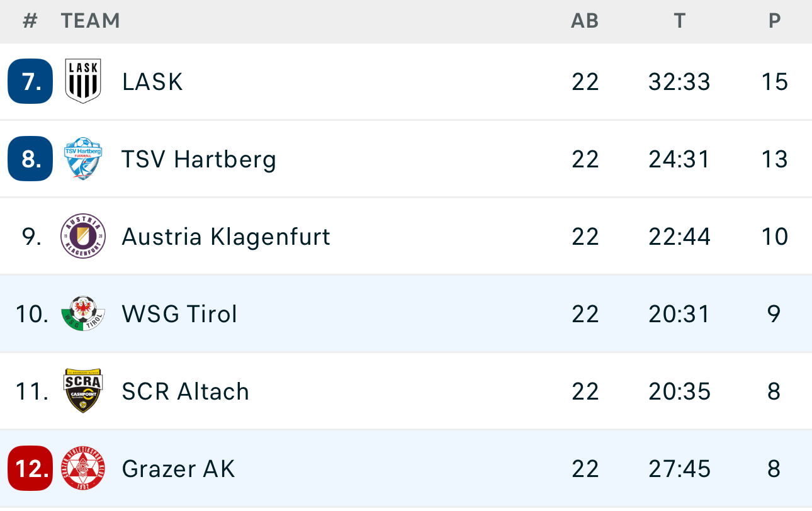Open the TSV Hartberg team link
Image resolution: width=812 pixels, height=511 pixels.
click(199, 159)
